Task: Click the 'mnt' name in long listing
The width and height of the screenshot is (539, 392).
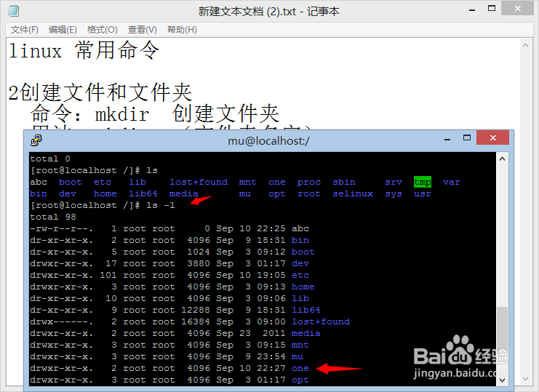Action: pyautogui.click(x=300, y=345)
